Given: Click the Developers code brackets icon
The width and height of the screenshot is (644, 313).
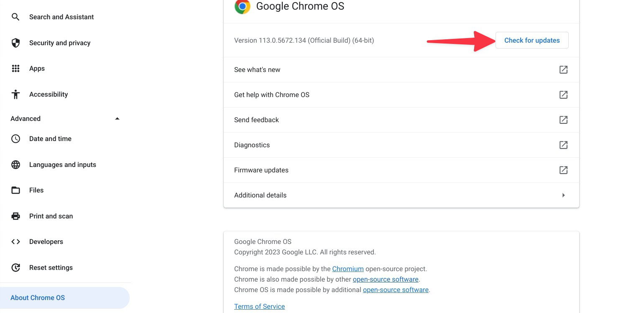Looking at the screenshot, I should click(15, 242).
